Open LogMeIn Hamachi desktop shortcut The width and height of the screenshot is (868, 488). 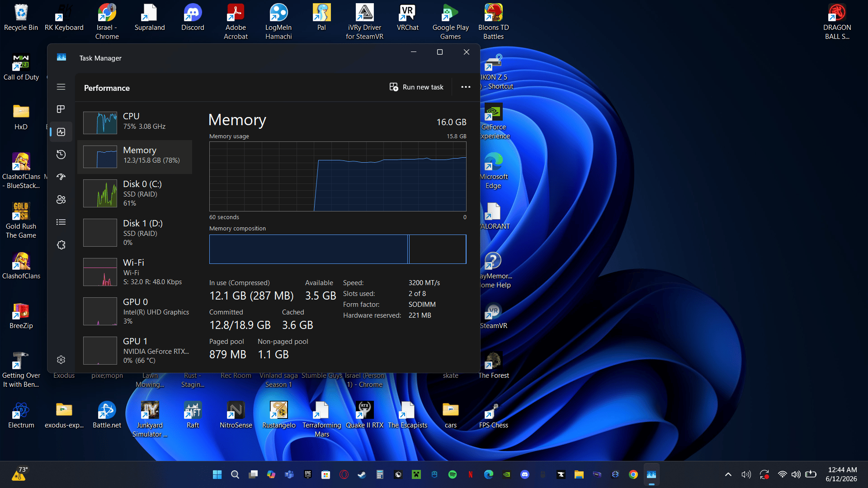pos(278,22)
